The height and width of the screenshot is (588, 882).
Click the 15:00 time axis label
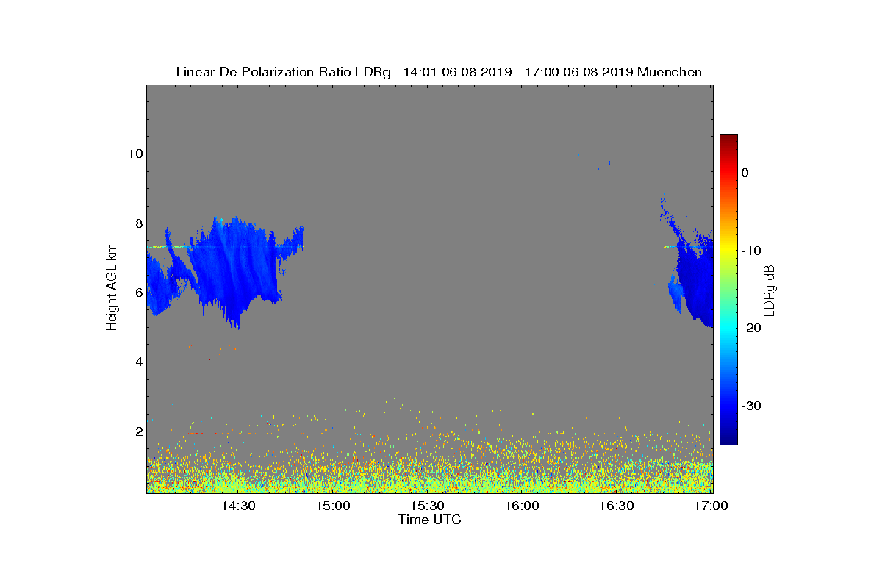[x=333, y=506]
